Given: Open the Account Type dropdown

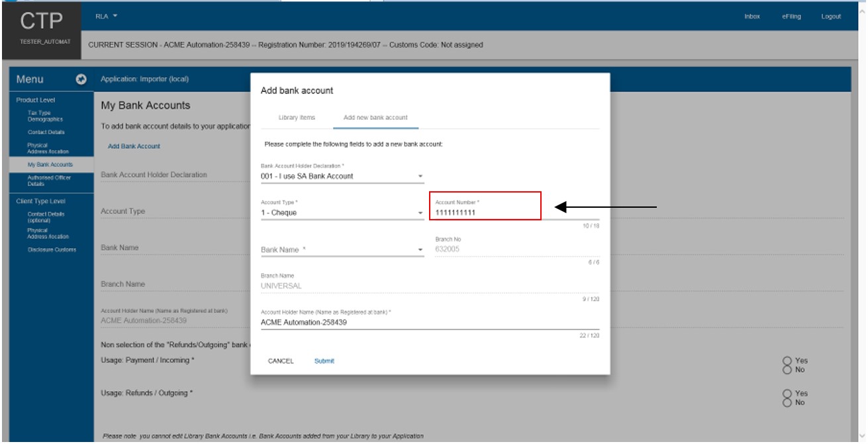Looking at the screenshot, I should (x=342, y=213).
